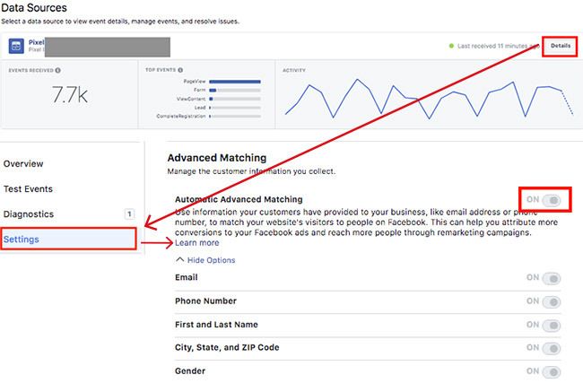Screen dimensions: 583x392
Task: Click the PageView bar in Top Events
Action: [x=234, y=82]
